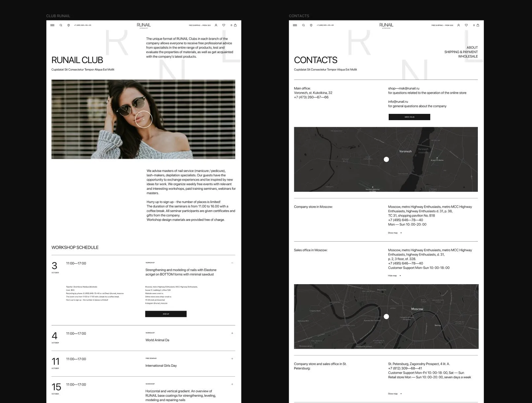Click Voronezh phone +7 (473) 260—67—66
The height and width of the screenshot is (403, 532).
click(x=311, y=97)
